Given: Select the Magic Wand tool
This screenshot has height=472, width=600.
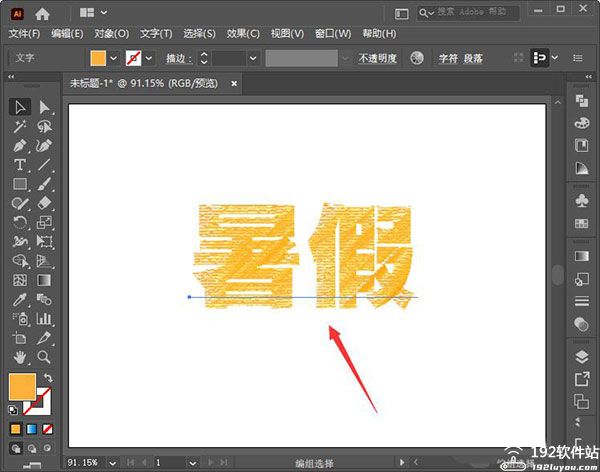Looking at the screenshot, I should pos(20,126).
